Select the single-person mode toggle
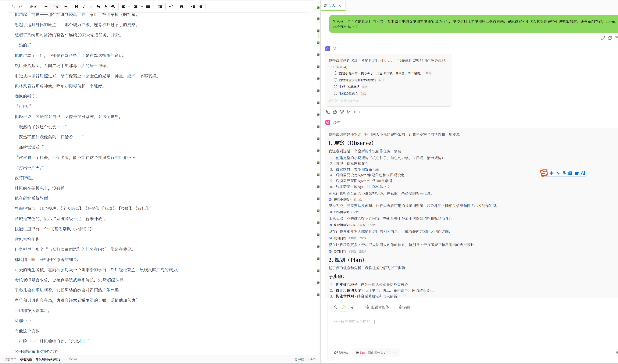Screen dimensions: 618x364 click(335, 307)
